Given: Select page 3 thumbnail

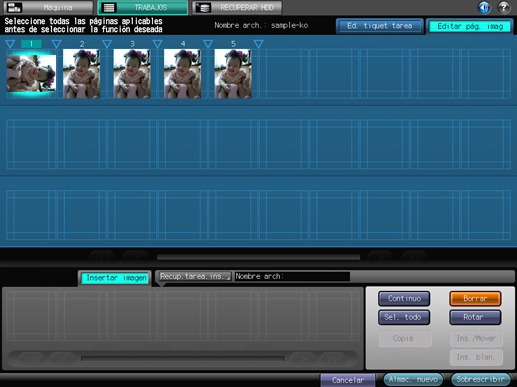Looking at the screenshot, I should point(132,74).
